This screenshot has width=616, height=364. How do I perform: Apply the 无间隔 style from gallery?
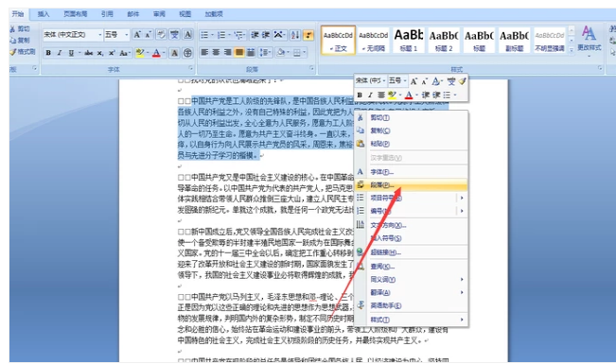coord(373,40)
